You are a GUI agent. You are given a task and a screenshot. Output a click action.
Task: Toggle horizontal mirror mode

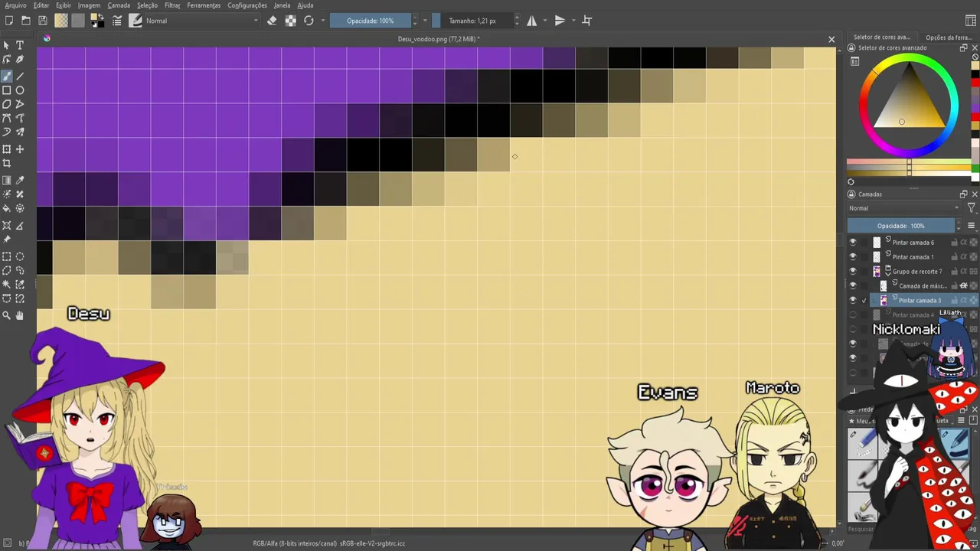tap(531, 21)
